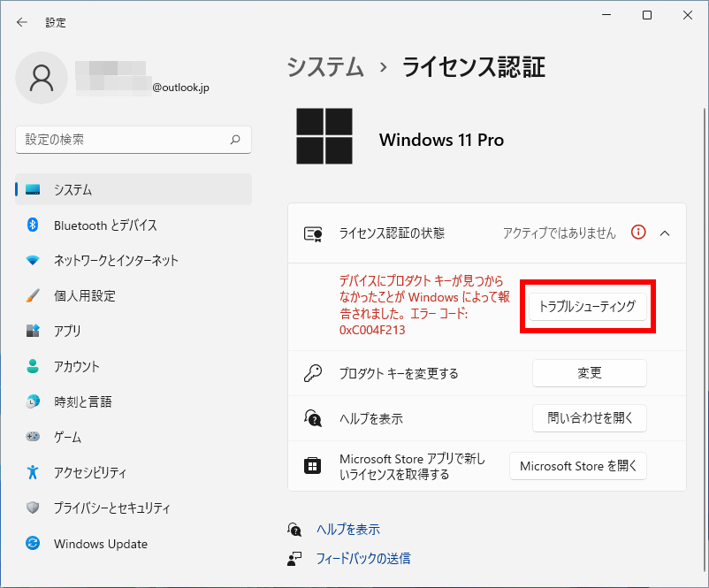The image size is (709, 588).
Task: Click the Microsoft Store bag icon
Action: click(312, 465)
